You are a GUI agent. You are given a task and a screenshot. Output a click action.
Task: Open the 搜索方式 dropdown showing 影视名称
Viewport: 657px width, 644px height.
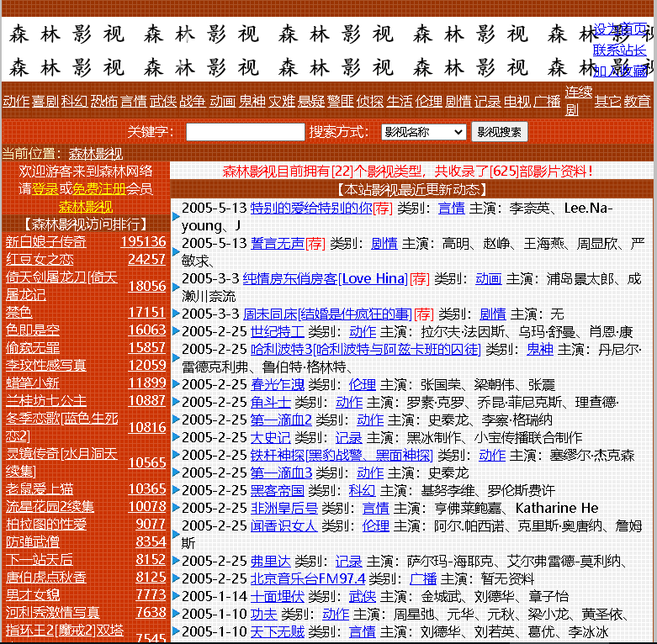pyautogui.click(x=422, y=132)
